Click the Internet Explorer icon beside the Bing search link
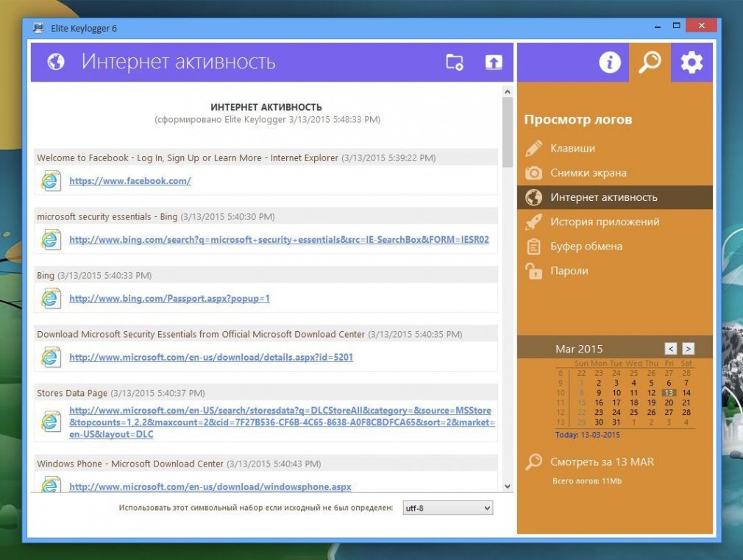The image size is (743, 560). click(x=51, y=239)
